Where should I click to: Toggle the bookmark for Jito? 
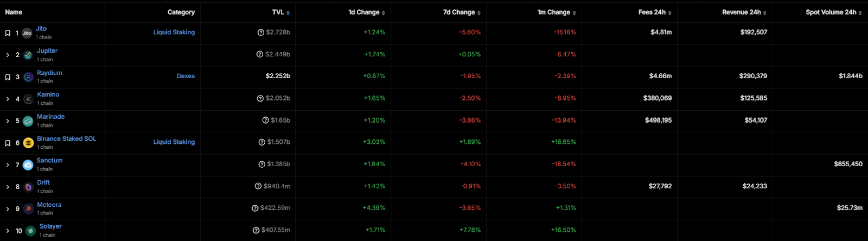[x=8, y=33]
